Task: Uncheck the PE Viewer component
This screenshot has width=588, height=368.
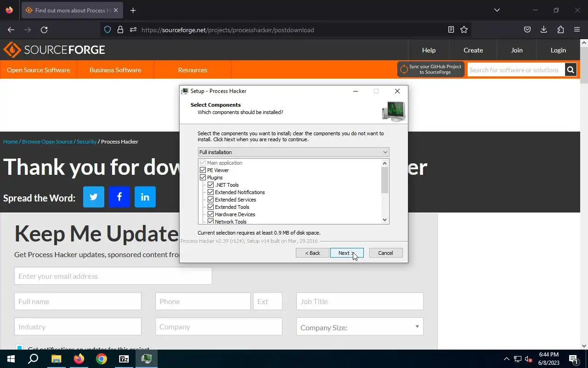Action: (x=203, y=170)
